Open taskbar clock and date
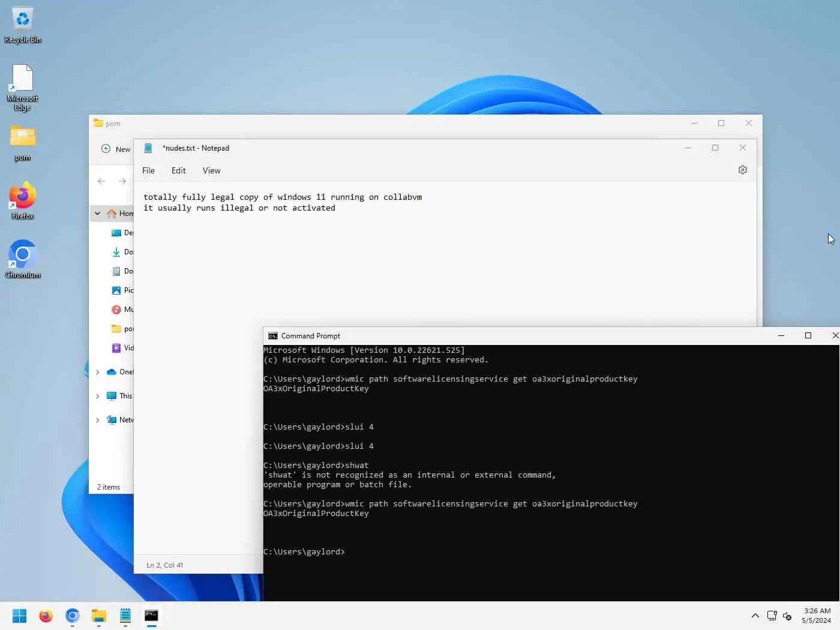Image resolution: width=840 pixels, height=630 pixels. pyautogui.click(x=817, y=616)
